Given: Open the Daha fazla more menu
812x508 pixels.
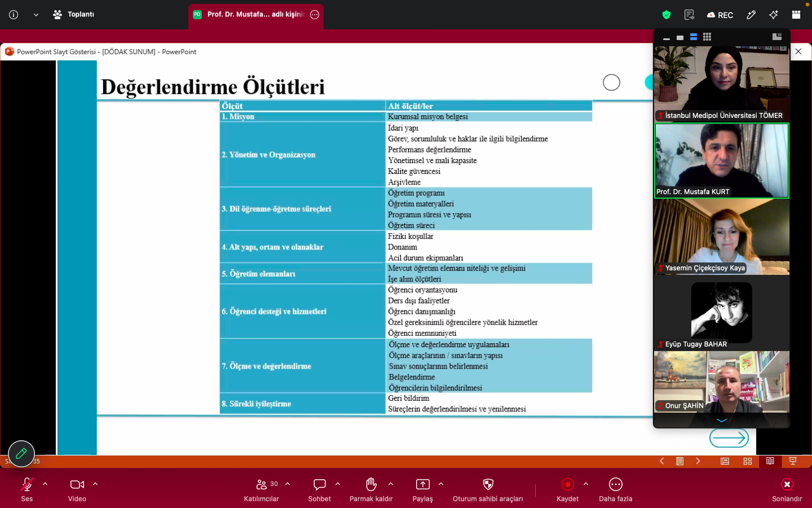Looking at the screenshot, I should click(x=616, y=490).
